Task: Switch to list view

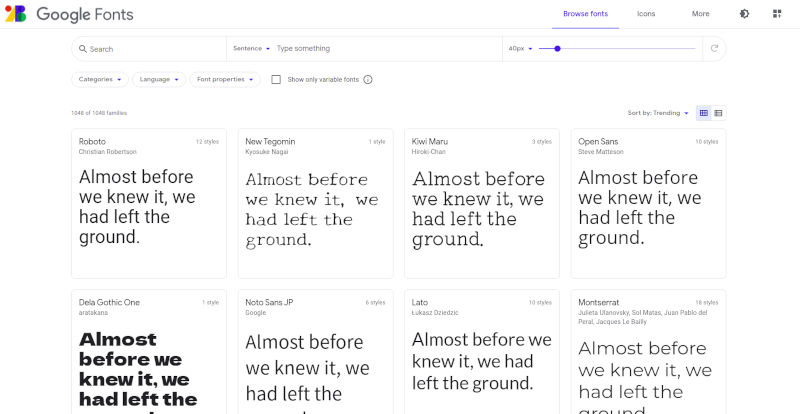Action: (718, 113)
